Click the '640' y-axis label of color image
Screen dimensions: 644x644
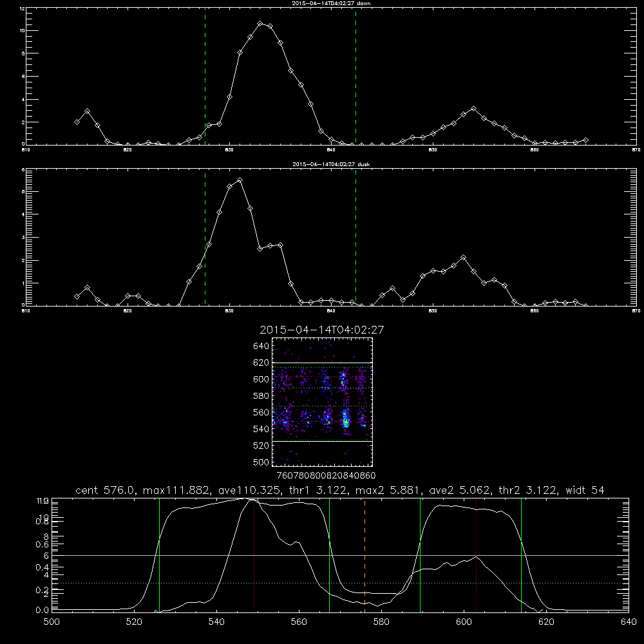(261, 346)
